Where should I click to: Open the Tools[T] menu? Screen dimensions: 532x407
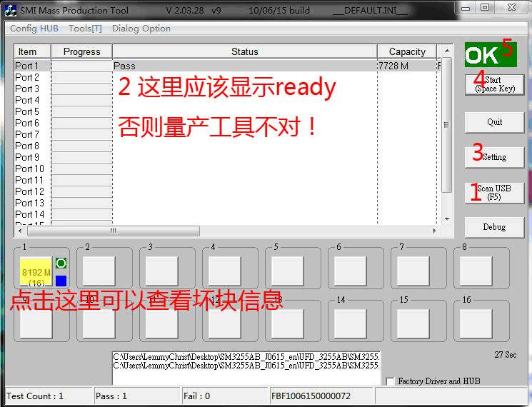pos(85,29)
